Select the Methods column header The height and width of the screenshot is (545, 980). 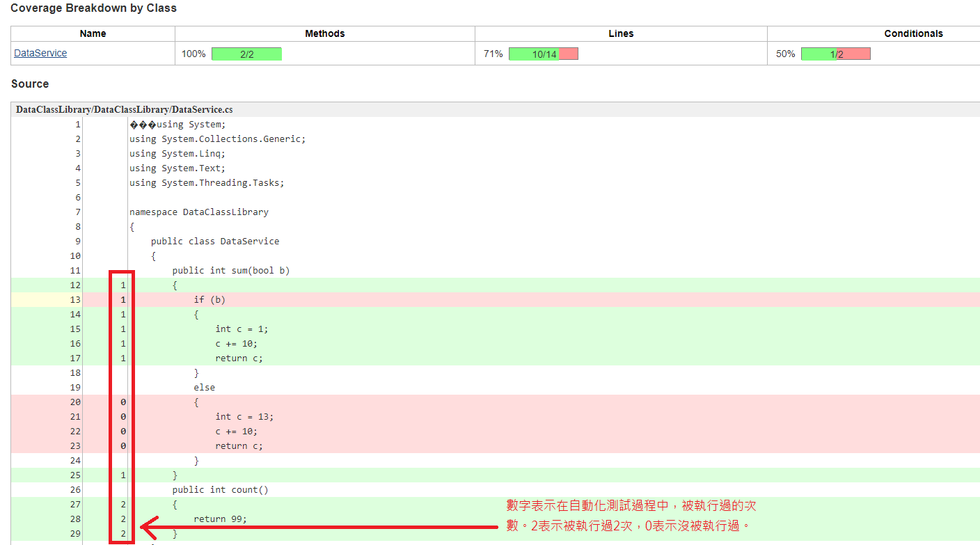325,33
